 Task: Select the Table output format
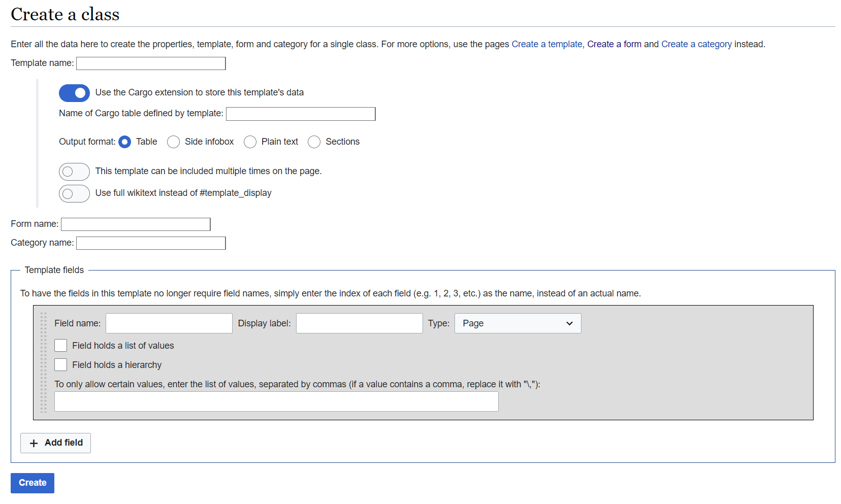pyautogui.click(x=124, y=142)
